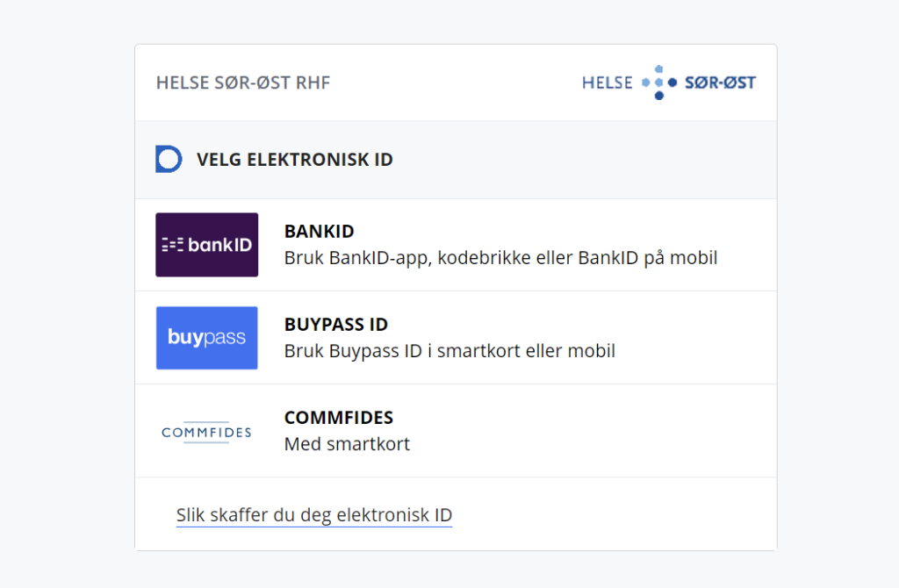899x588 pixels.
Task: Click the "COMMFIDES" lettering inside the logo image
Action: (206, 433)
